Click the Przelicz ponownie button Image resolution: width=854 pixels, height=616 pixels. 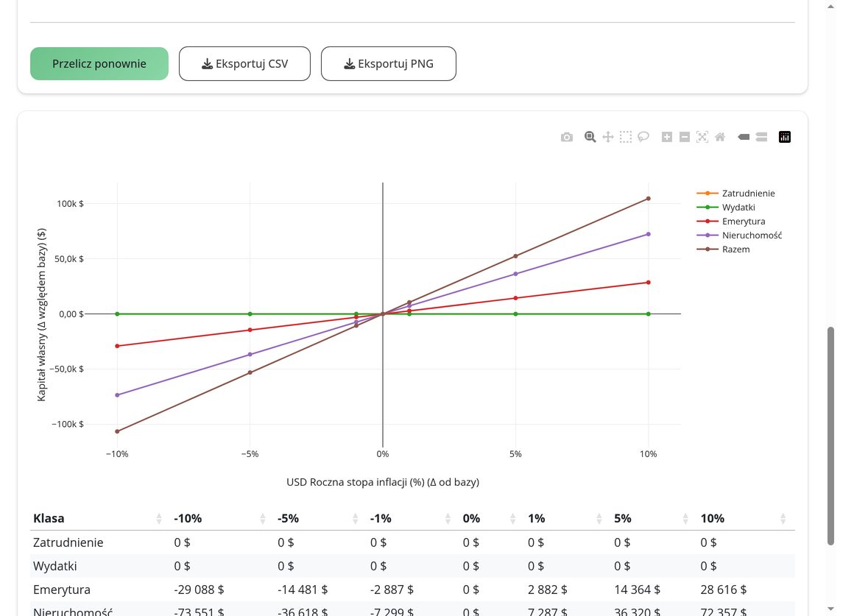99,64
